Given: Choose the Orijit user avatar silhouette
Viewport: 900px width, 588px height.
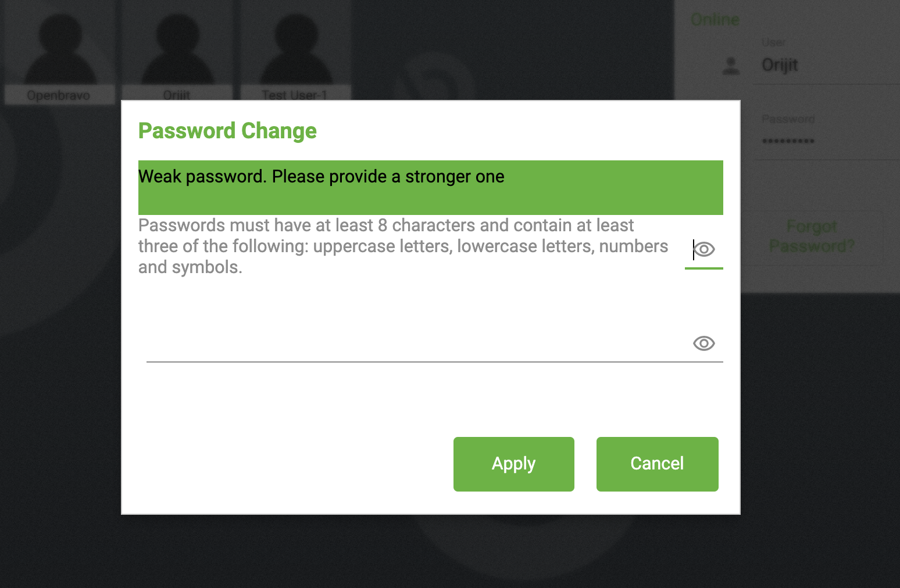Looking at the screenshot, I should [177, 48].
